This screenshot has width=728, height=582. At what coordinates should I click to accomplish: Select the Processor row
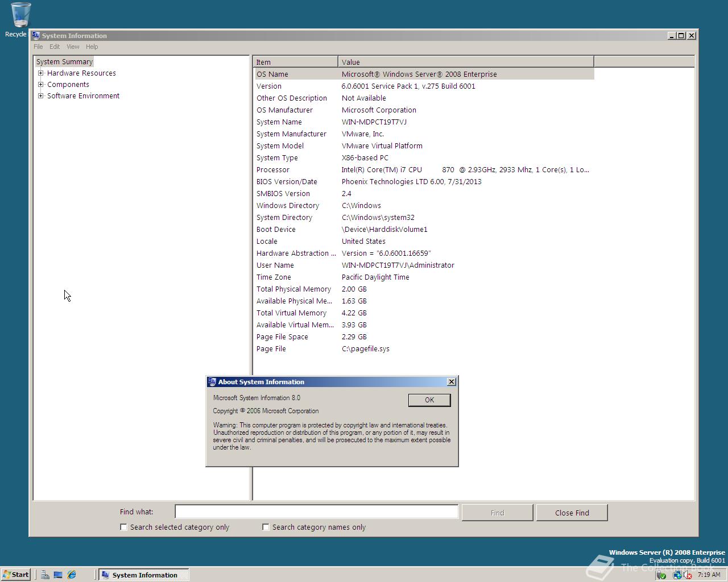(424, 169)
